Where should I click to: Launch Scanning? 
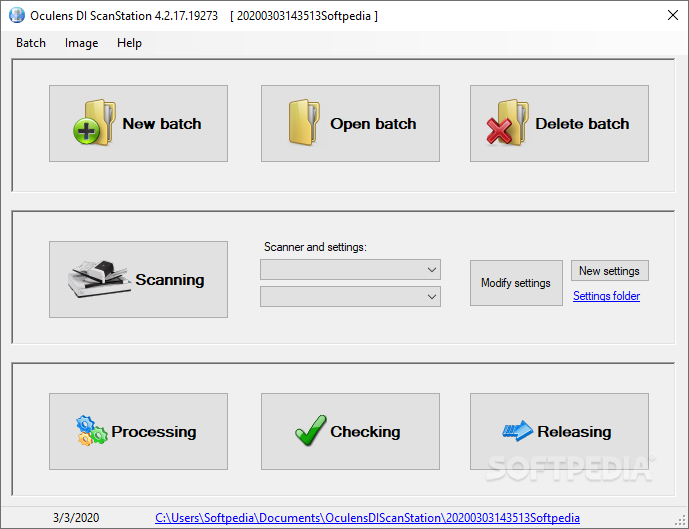point(138,279)
